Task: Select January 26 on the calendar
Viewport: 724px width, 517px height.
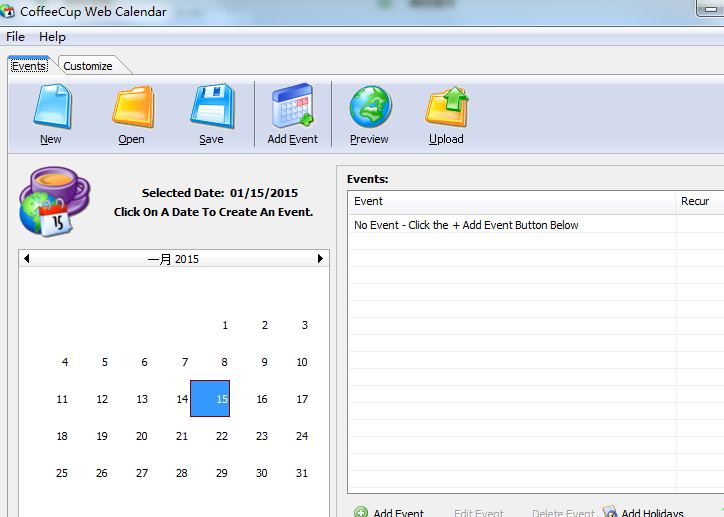Action: click(x=102, y=473)
